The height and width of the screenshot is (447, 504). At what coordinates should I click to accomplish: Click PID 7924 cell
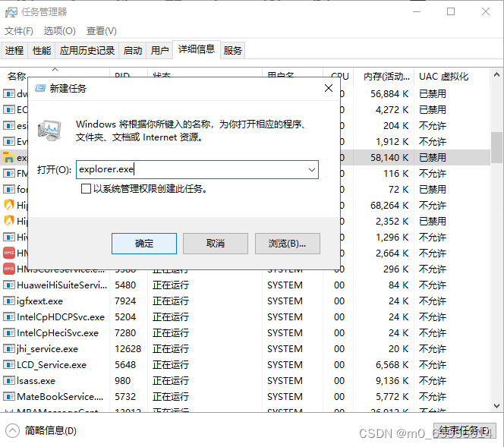(x=125, y=301)
